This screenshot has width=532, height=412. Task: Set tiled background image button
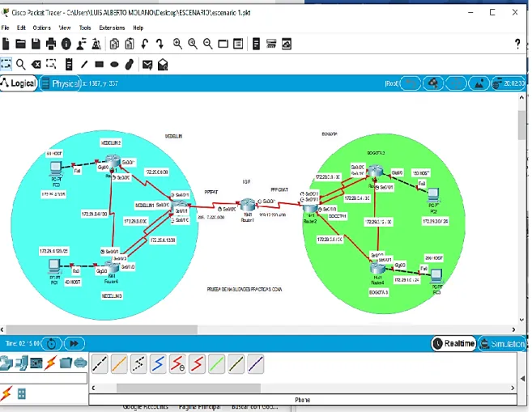[479, 83]
